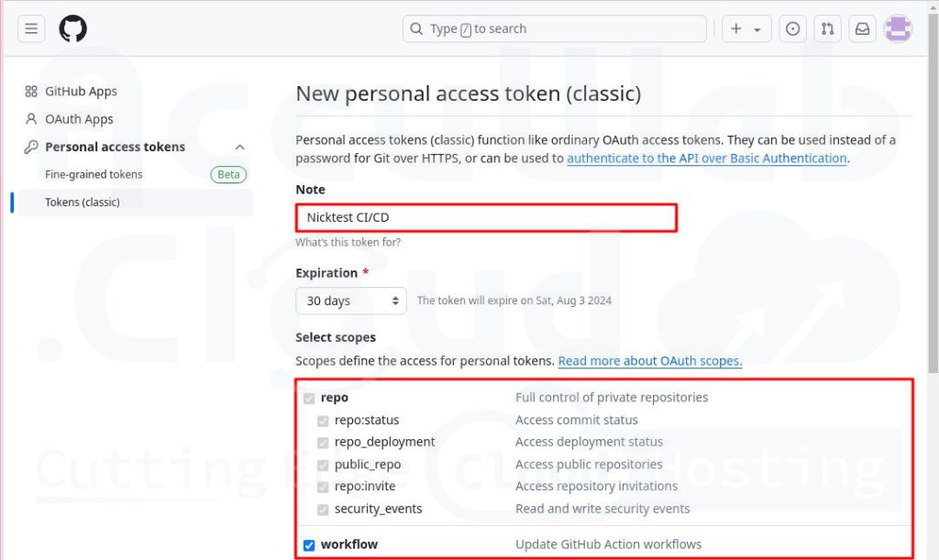
Task: Open the issues dashboard icon
Action: 792,27
